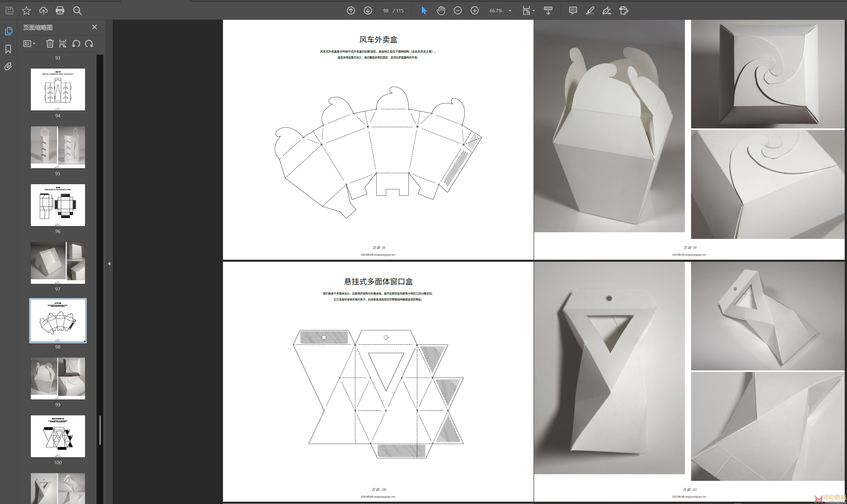Open the thumbnail options menu dropdown
847x504 pixels.
tap(30, 43)
